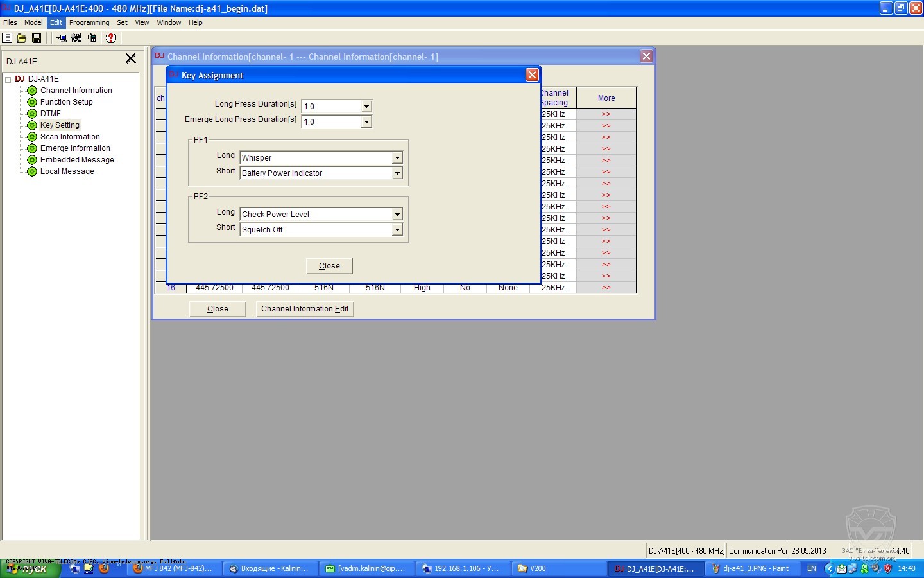Expand PF2 Short dropdown showing Squelch Off
The image size is (924, 578).
coord(397,230)
